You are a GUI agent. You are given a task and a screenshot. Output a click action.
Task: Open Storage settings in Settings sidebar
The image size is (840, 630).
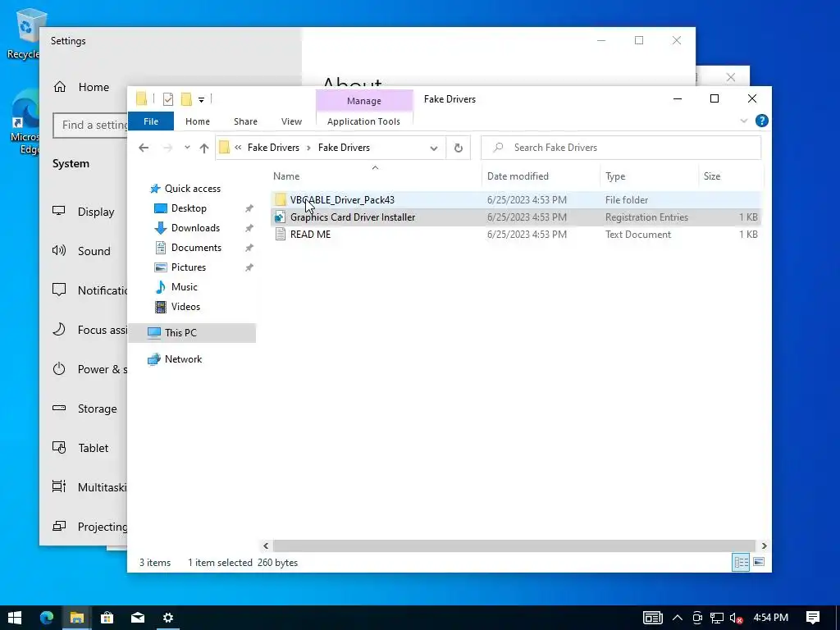click(85, 409)
